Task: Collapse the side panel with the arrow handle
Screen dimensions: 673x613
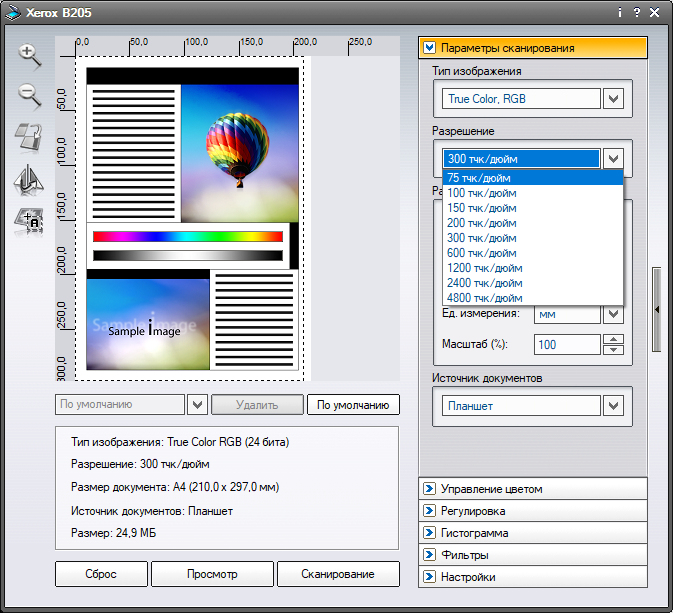Action: coord(656,310)
